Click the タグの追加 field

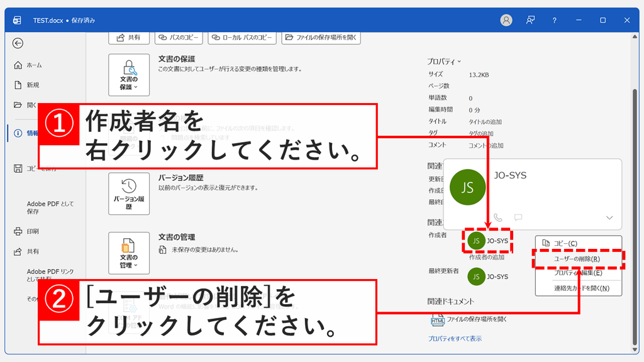(x=481, y=133)
